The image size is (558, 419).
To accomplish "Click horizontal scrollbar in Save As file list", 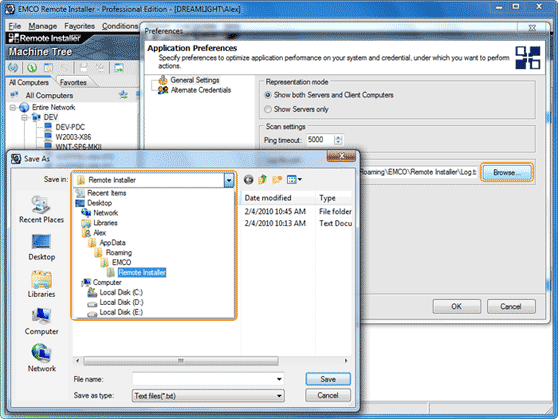I will [x=181, y=361].
